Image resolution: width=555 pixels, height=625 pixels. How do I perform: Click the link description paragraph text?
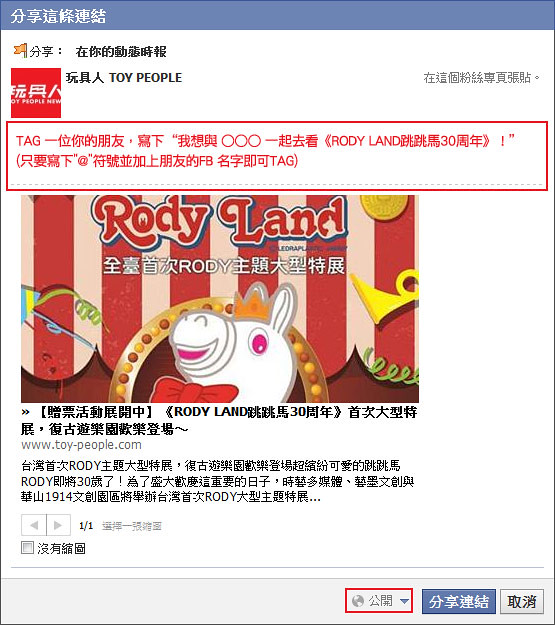click(218, 482)
